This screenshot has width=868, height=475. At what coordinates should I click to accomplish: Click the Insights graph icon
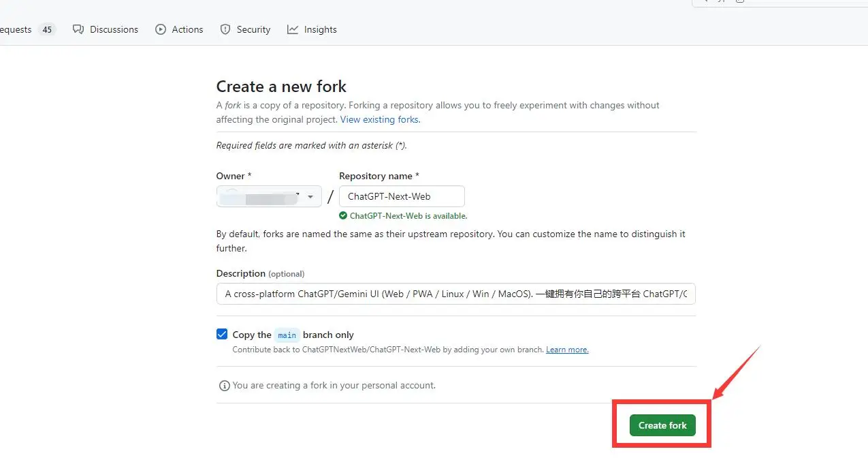click(293, 29)
